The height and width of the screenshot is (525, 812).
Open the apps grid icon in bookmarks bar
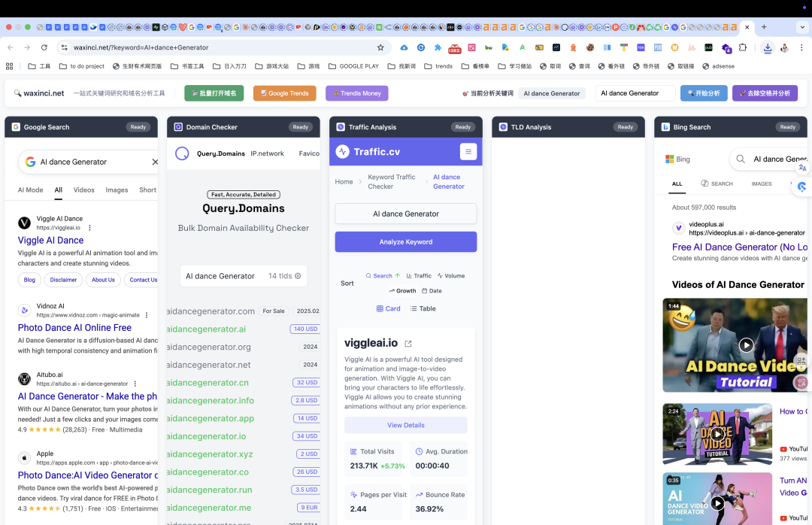9,66
